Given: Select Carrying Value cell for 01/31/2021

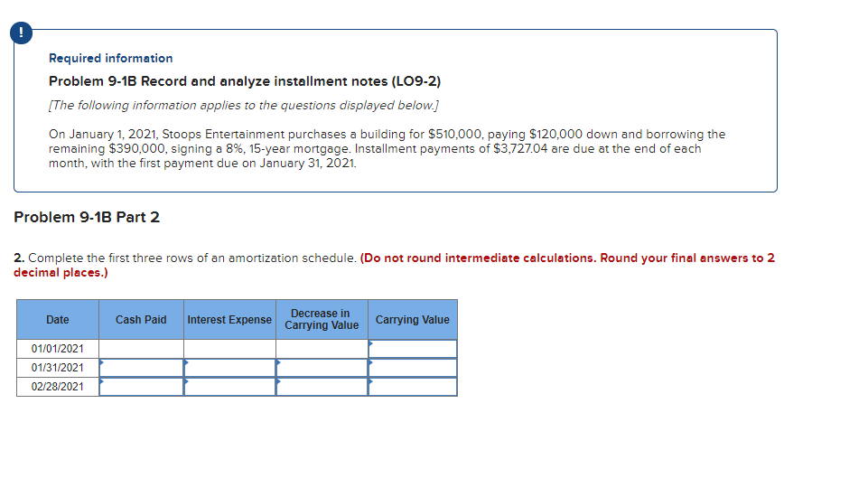Looking at the screenshot, I should [x=413, y=368].
